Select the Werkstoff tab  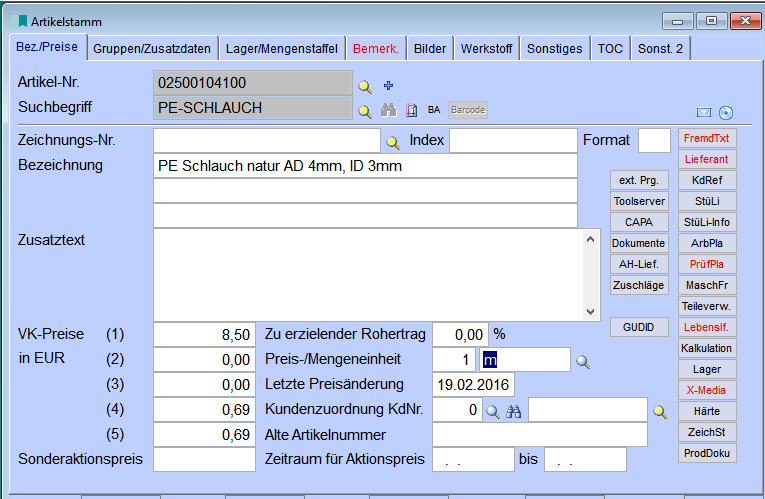point(487,48)
